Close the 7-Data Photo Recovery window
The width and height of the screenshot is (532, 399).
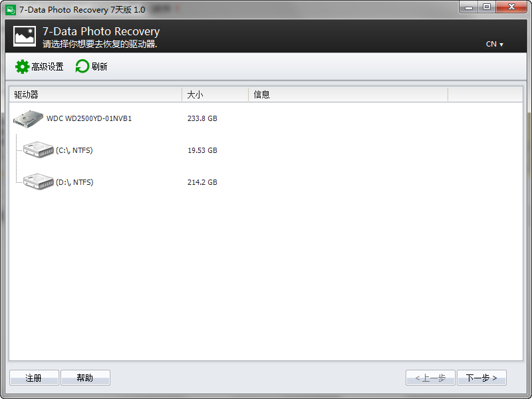point(511,7)
